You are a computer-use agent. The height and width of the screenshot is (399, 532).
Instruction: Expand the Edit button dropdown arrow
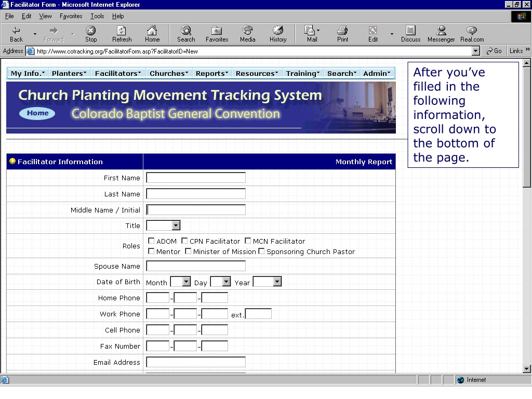pos(392,34)
